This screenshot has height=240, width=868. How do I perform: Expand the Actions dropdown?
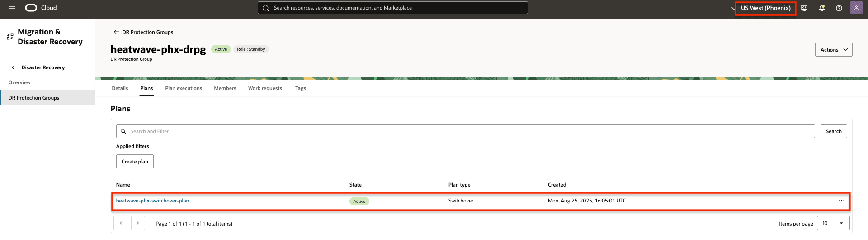tap(834, 50)
